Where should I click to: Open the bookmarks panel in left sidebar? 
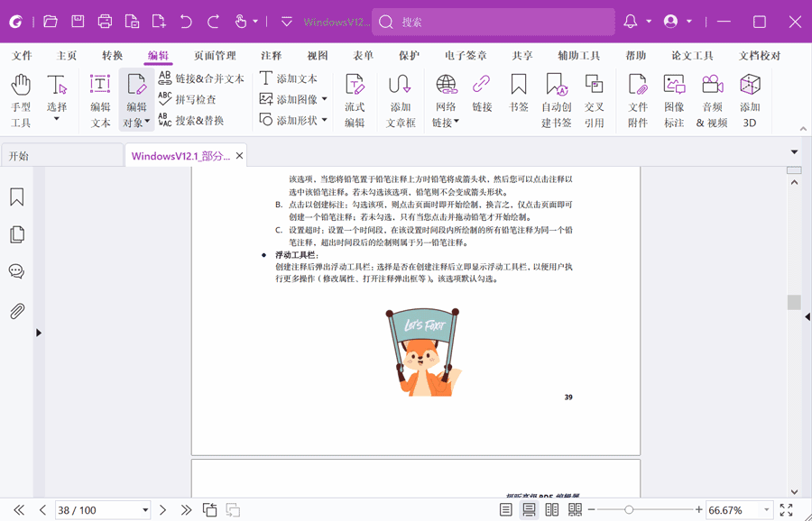pyautogui.click(x=16, y=197)
